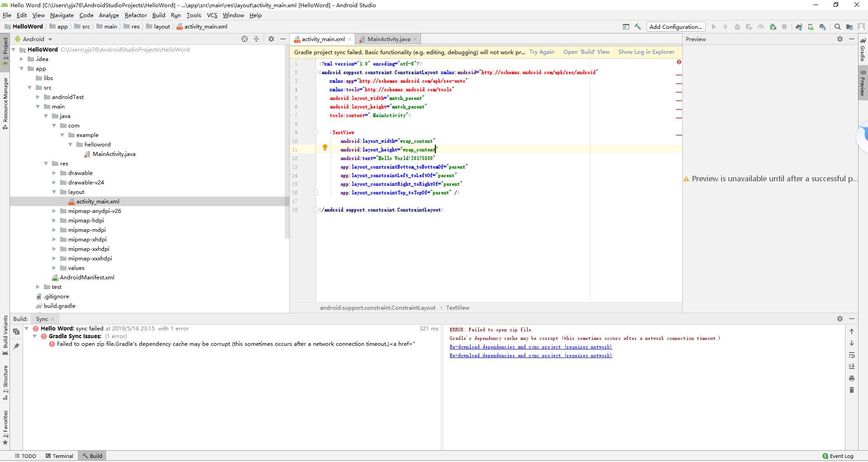Image resolution: width=868 pixels, height=462 pixels.
Task: Click Sync Project with Gradle Files icon
Action: pos(799,27)
